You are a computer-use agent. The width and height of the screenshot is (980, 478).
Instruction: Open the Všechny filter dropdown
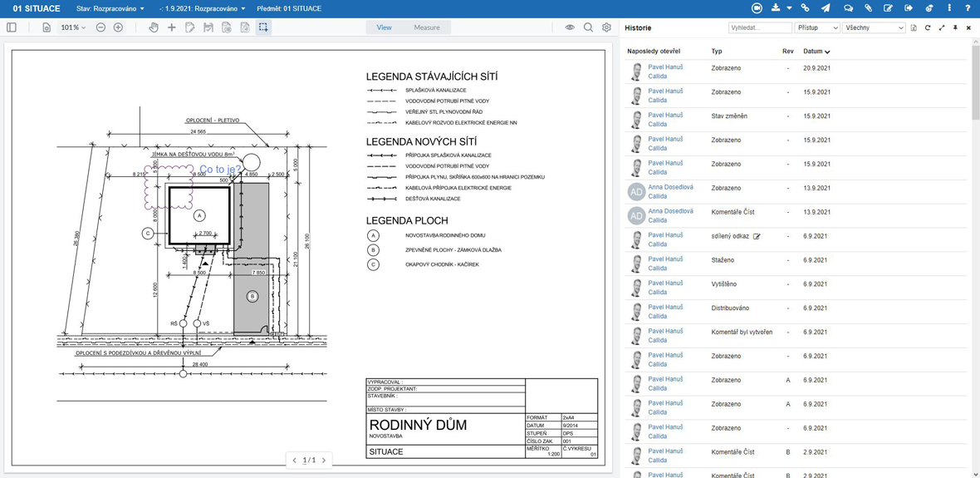tap(874, 27)
